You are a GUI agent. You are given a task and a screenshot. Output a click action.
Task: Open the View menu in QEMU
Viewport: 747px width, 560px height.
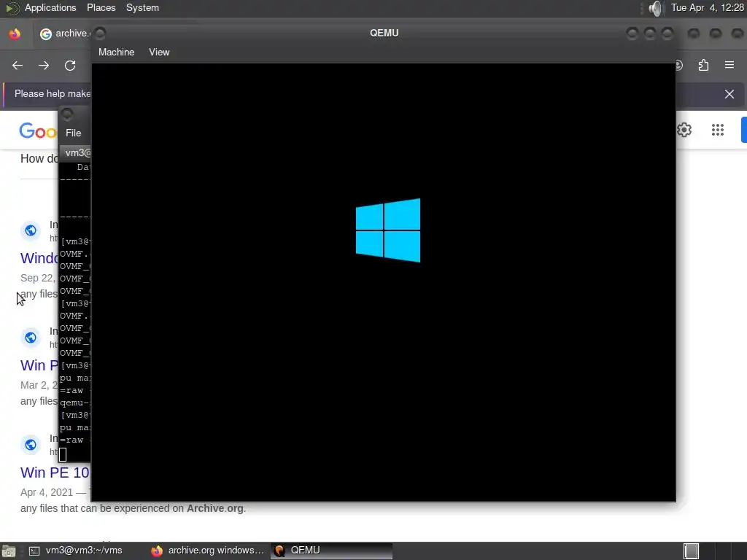[159, 52]
